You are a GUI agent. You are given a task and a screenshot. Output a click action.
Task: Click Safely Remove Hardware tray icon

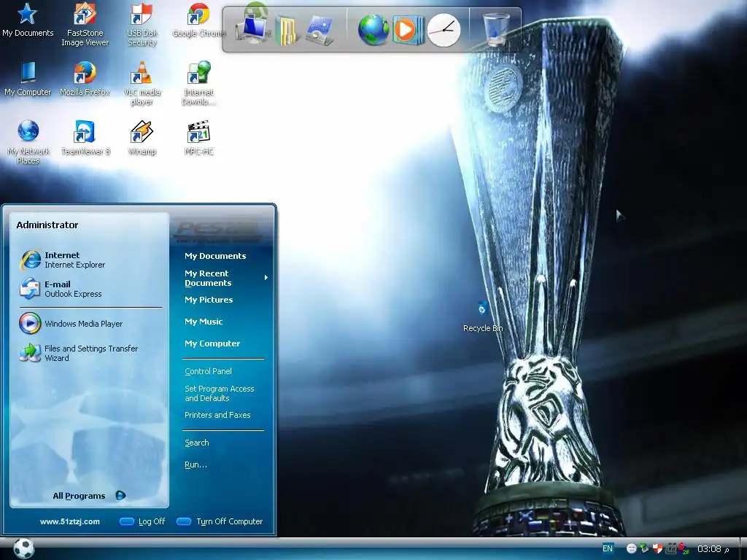(x=644, y=548)
